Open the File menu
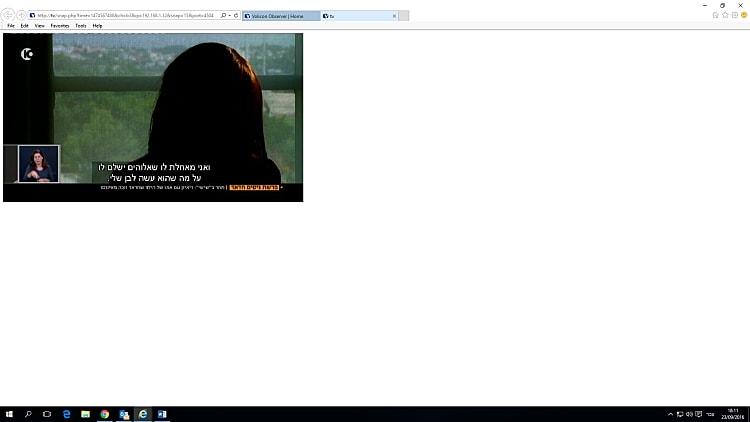 pos(11,26)
